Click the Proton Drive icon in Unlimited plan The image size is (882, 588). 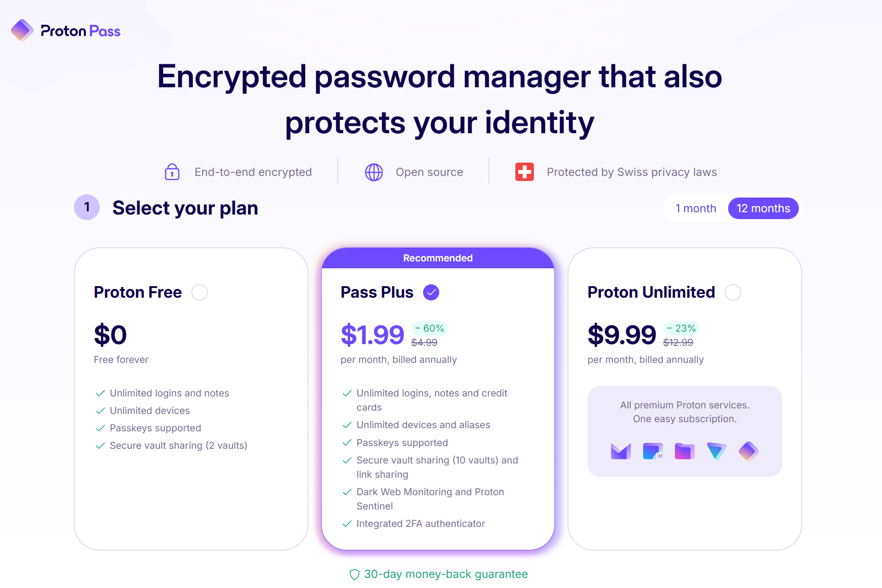click(684, 452)
